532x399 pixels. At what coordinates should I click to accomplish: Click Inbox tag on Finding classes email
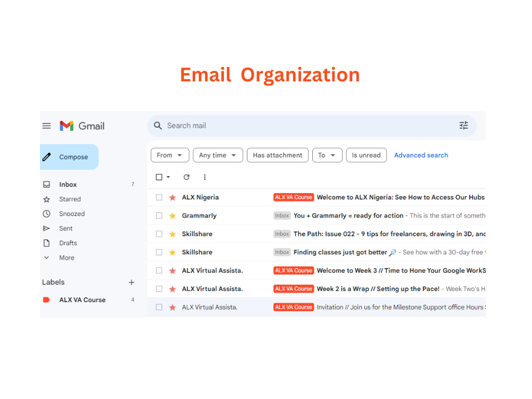click(282, 252)
